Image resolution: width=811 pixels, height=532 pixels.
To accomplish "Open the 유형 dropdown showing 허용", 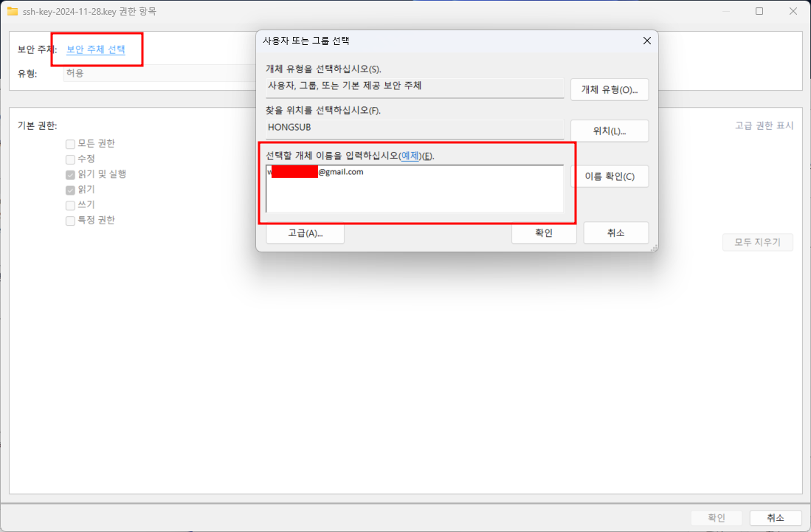I will (160, 73).
